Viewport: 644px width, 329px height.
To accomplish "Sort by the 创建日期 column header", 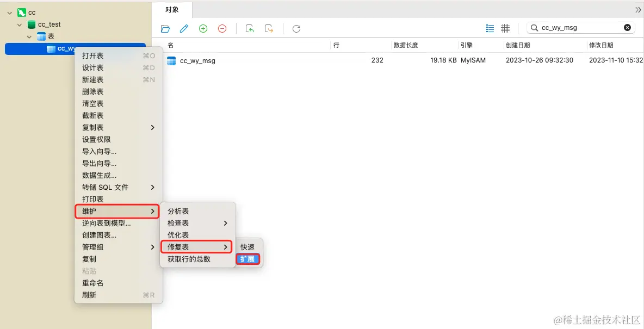I will point(545,45).
